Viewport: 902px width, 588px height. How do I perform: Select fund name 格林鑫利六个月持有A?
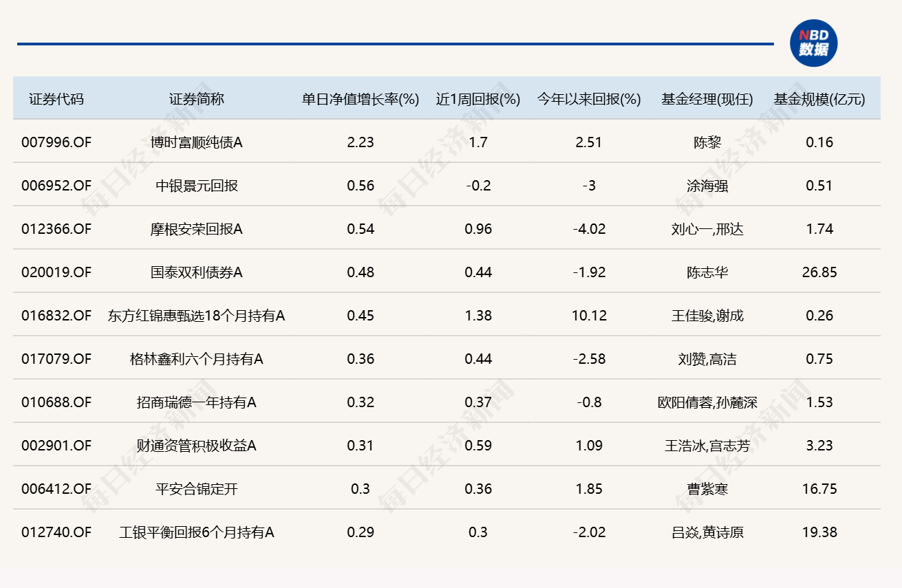197,359
